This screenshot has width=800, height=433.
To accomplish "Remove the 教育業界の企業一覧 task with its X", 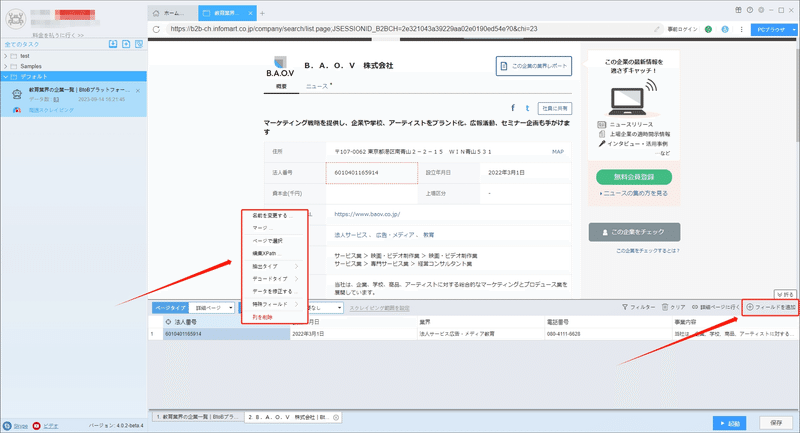I will (x=138, y=91).
